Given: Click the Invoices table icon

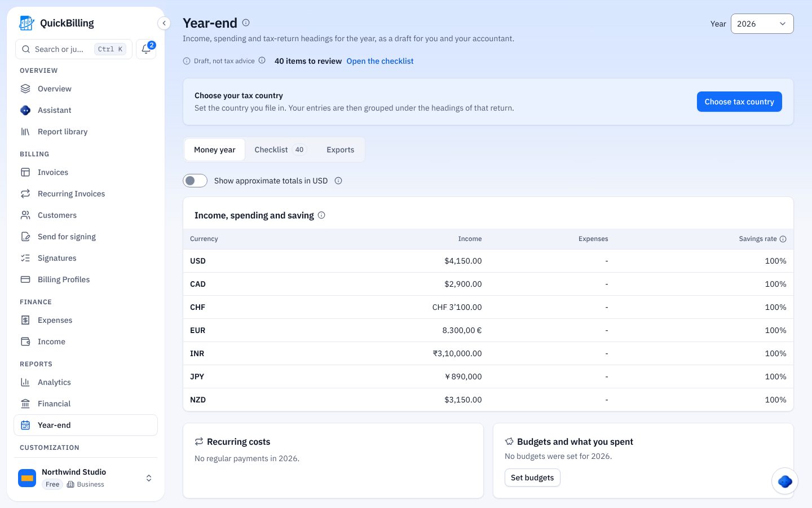Looking at the screenshot, I should click(25, 172).
